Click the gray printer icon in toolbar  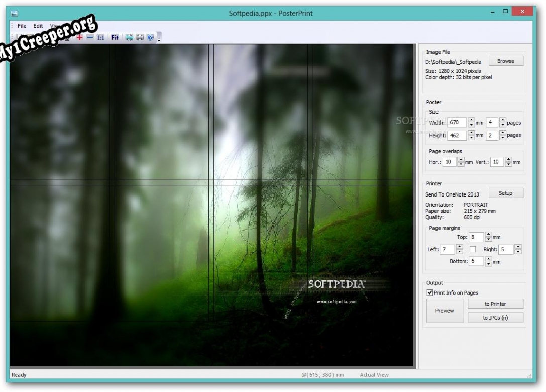[x=140, y=37]
